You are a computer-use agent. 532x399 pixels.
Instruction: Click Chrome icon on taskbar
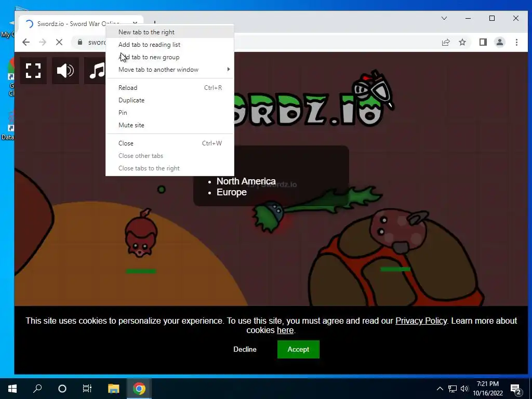tap(139, 389)
